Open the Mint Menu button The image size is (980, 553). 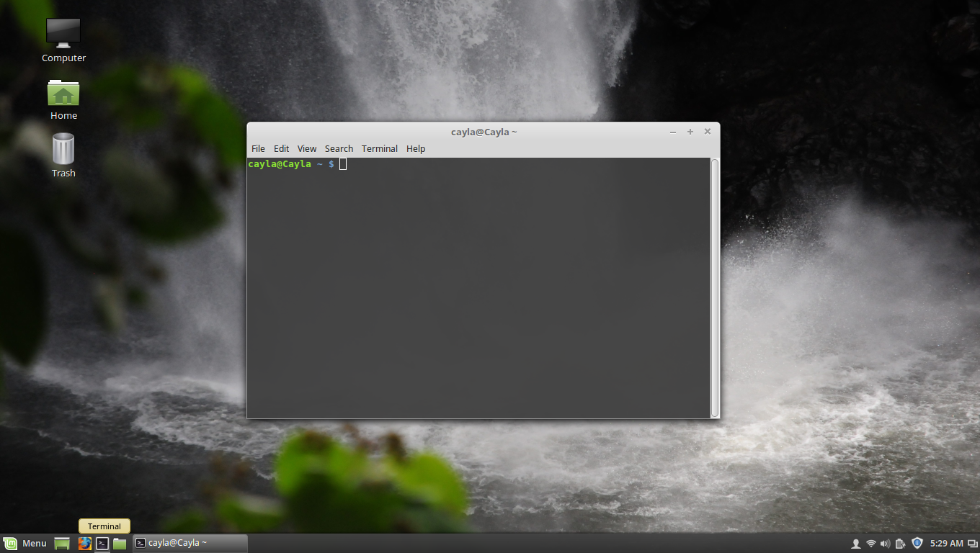(x=27, y=543)
